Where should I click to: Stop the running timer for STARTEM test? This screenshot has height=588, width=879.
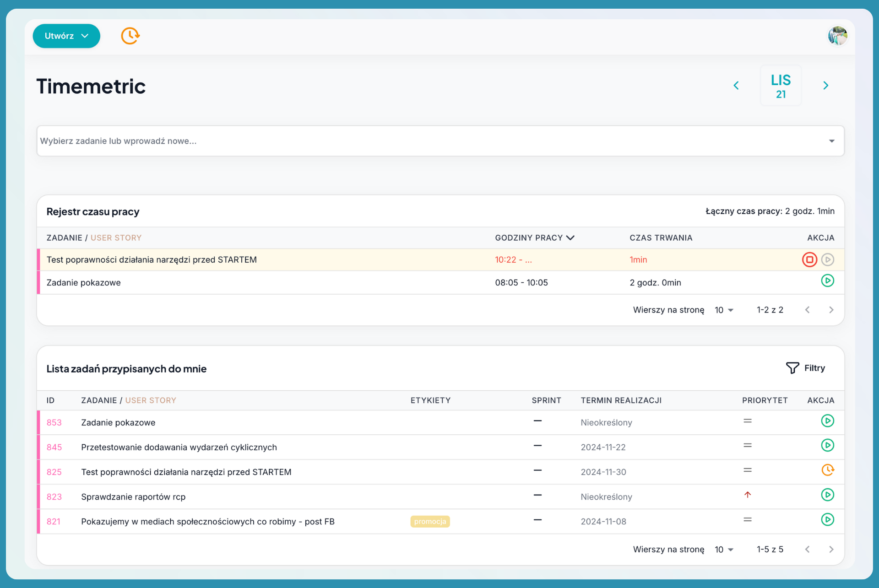coord(809,259)
